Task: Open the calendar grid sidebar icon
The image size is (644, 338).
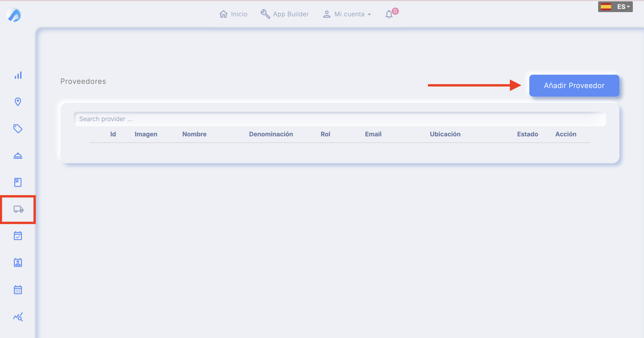Action: click(x=18, y=289)
